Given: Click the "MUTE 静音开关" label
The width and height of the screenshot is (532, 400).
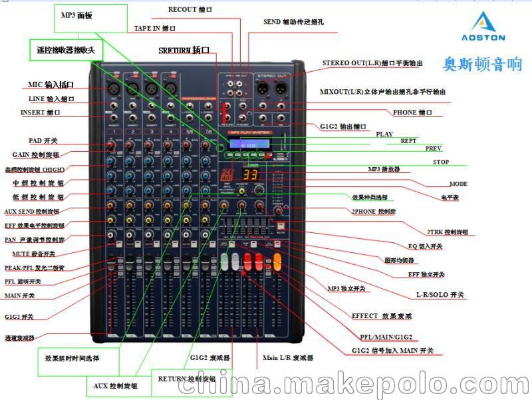Looking at the screenshot, I should [x=34, y=254].
